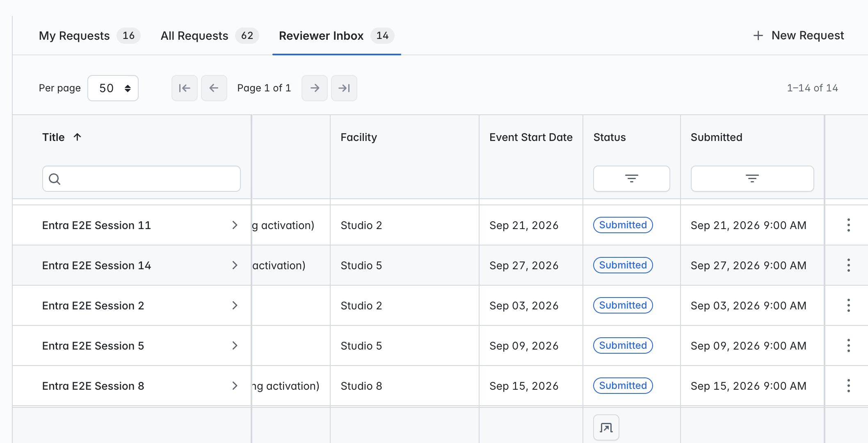Click the Submitted badge for Session 8

(623, 386)
